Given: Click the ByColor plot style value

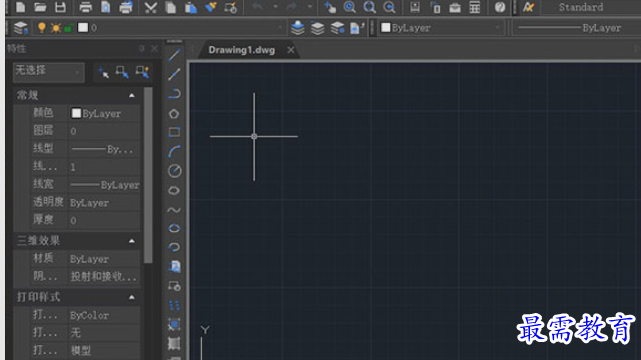Looking at the screenshot, I should pos(104,315).
